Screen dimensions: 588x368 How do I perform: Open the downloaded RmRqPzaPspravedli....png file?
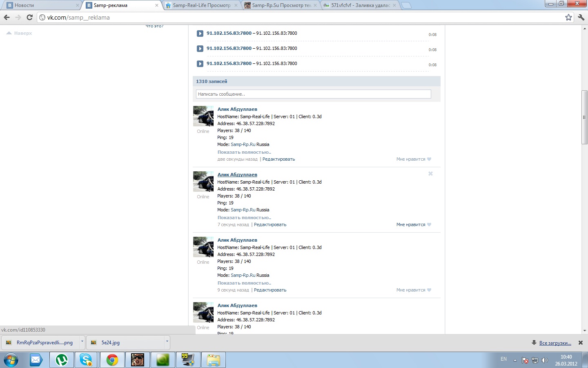tap(40, 343)
